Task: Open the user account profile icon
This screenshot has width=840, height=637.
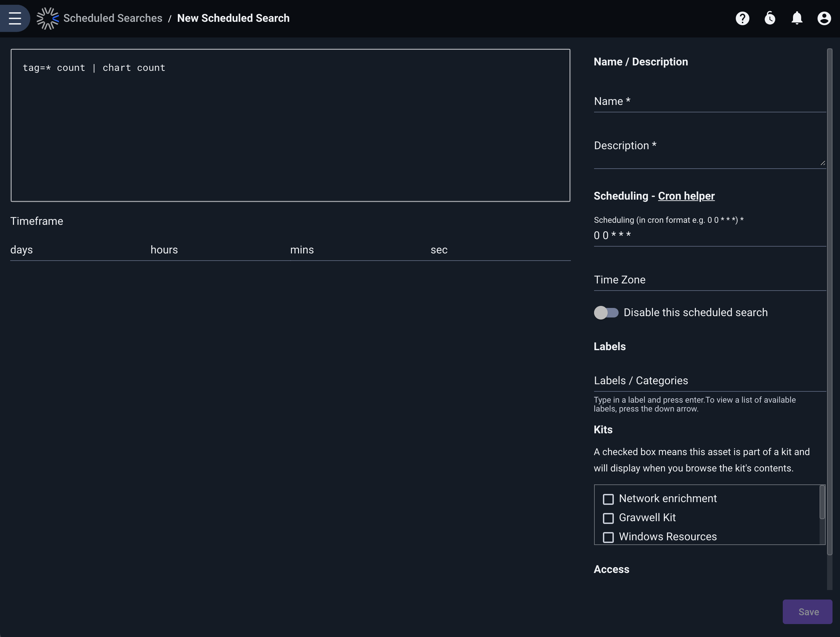Action: pyautogui.click(x=824, y=18)
